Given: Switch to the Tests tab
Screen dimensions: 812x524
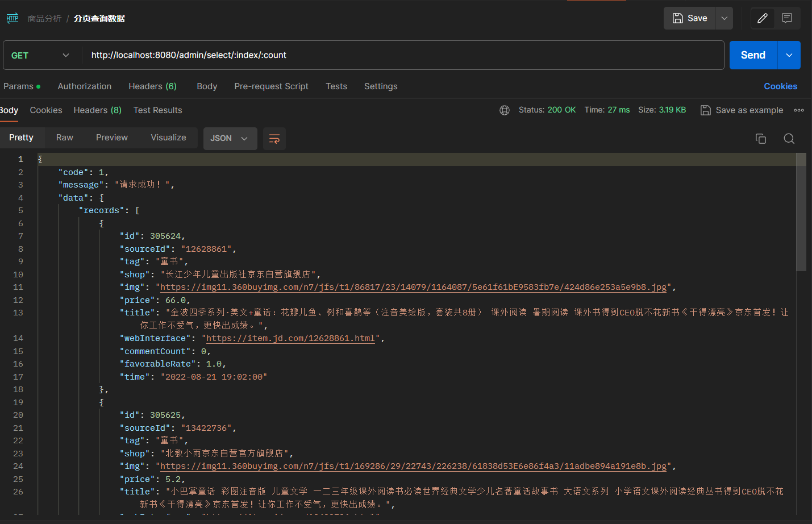Looking at the screenshot, I should click(336, 86).
